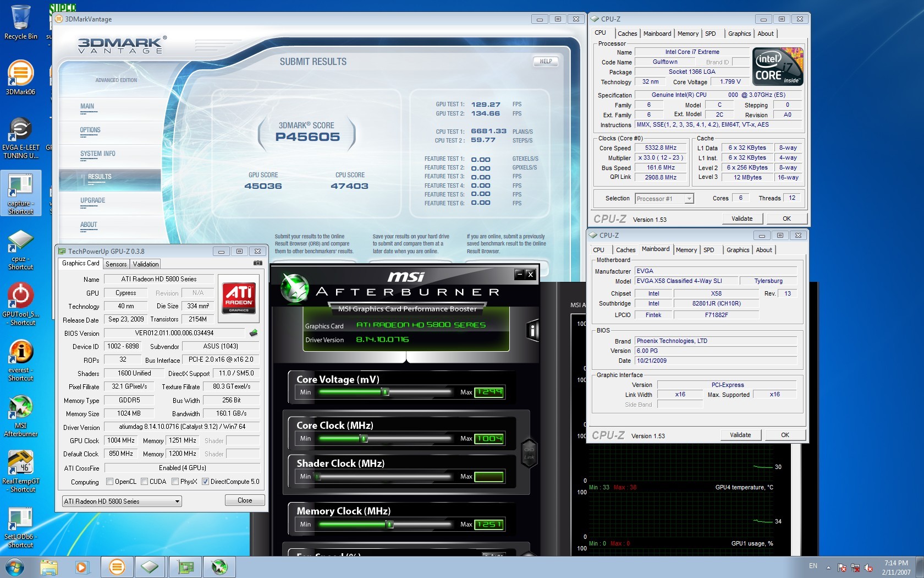Toggle the CUDA checkbox

[x=145, y=482]
